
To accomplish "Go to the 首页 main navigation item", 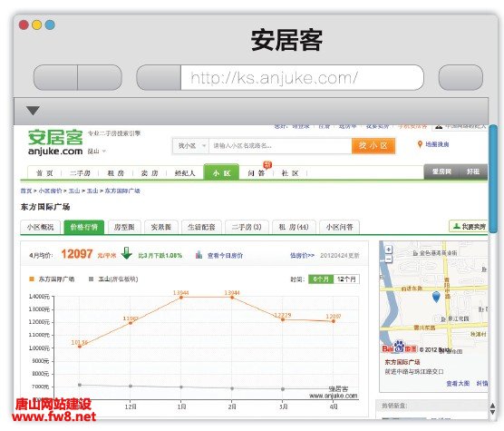I will click(44, 173).
